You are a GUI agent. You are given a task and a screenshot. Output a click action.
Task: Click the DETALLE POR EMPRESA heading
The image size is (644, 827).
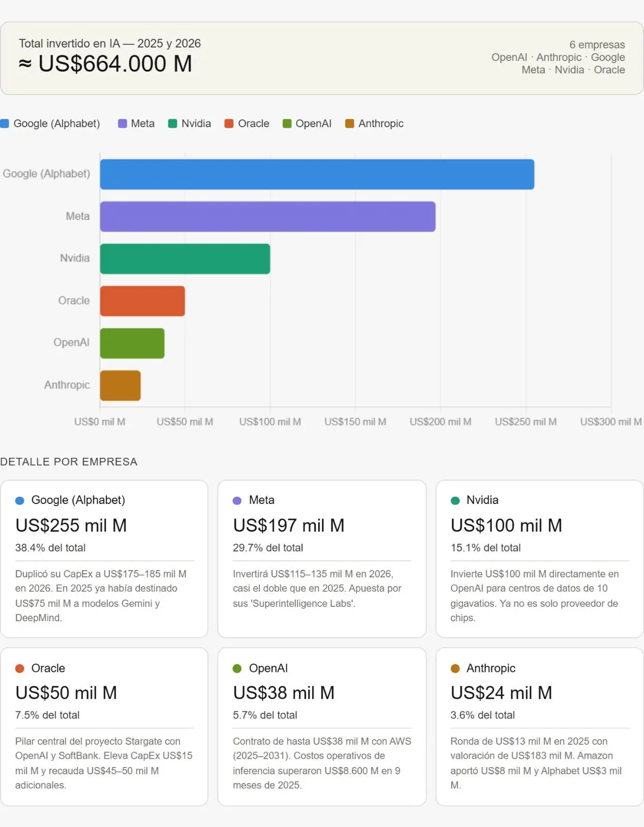pos(69,462)
